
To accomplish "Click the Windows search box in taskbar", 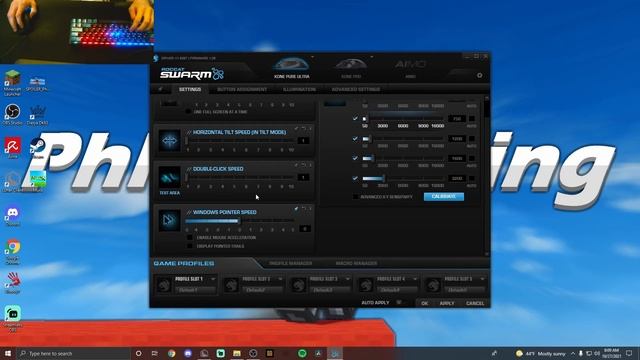I will coord(73,353).
